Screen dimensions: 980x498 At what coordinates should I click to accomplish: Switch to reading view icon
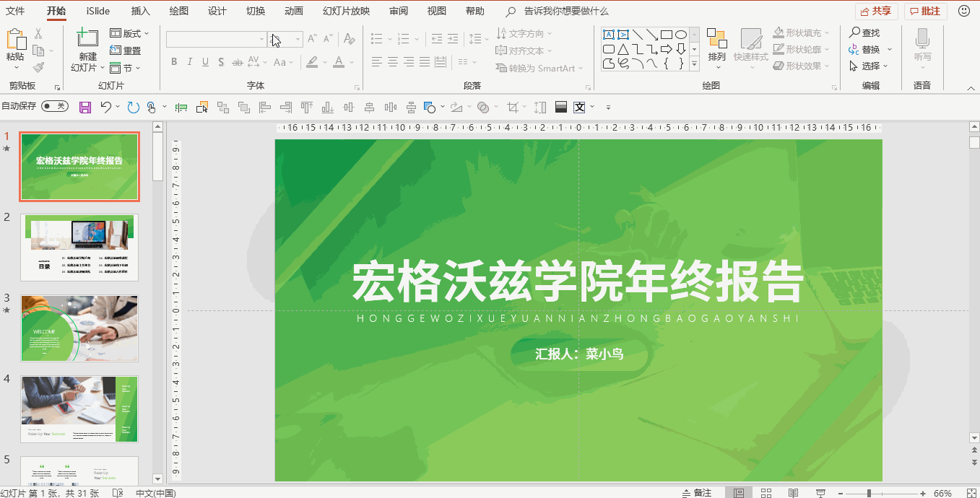point(794,493)
